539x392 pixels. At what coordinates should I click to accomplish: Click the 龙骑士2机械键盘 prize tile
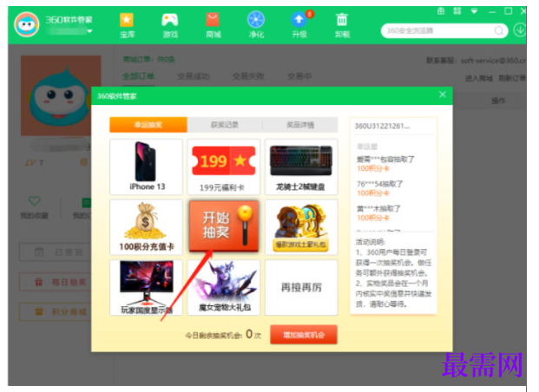pos(301,167)
